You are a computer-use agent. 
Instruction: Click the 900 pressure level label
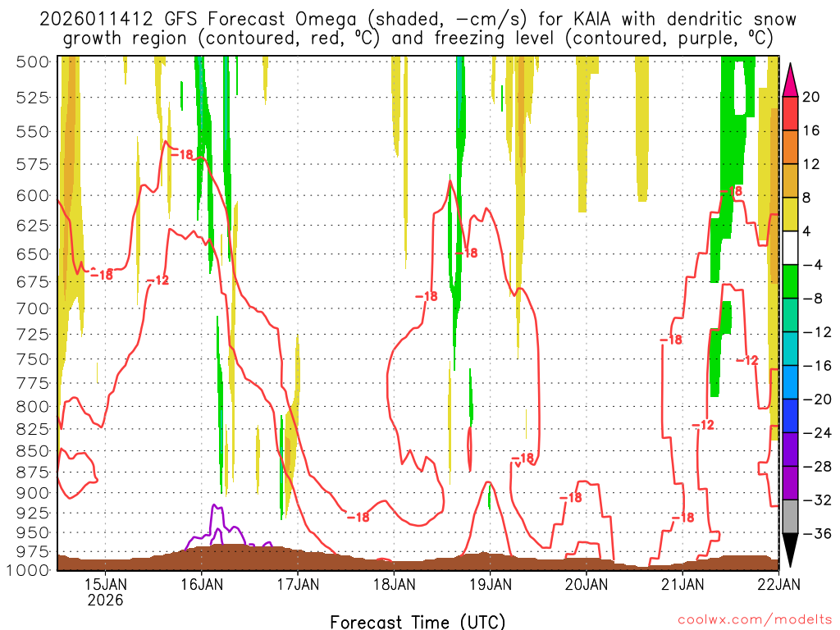coord(33,493)
